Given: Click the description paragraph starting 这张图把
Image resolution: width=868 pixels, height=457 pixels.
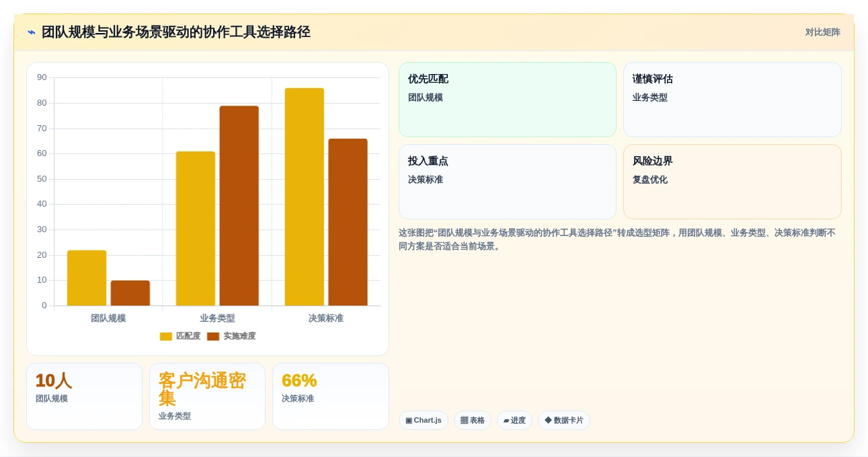Looking at the screenshot, I should pyautogui.click(x=617, y=240).
